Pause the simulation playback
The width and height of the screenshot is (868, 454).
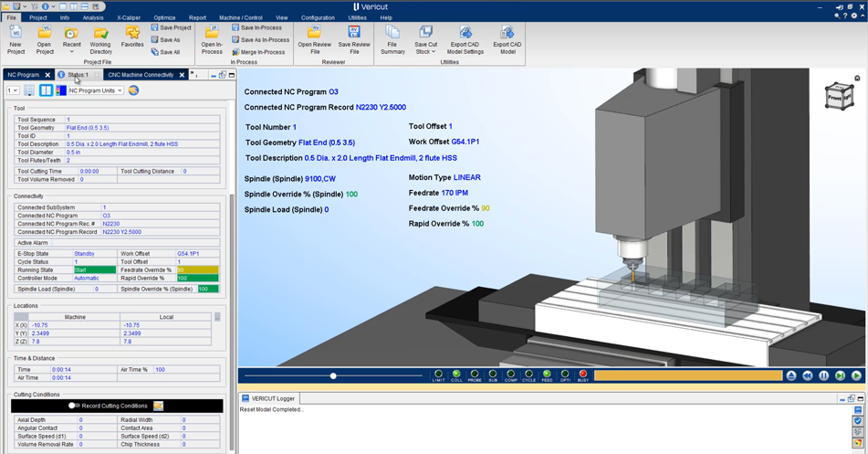[x=823, y=375]
